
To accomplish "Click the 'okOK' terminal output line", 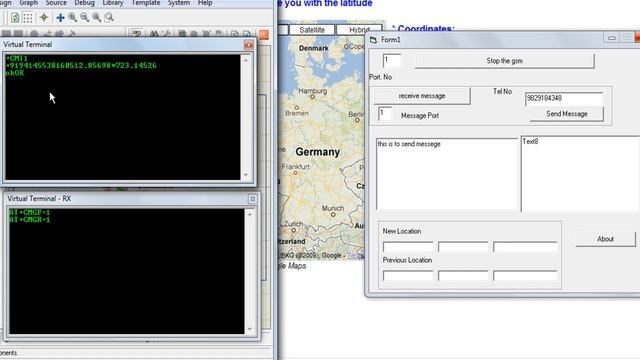I will [15, 73].
